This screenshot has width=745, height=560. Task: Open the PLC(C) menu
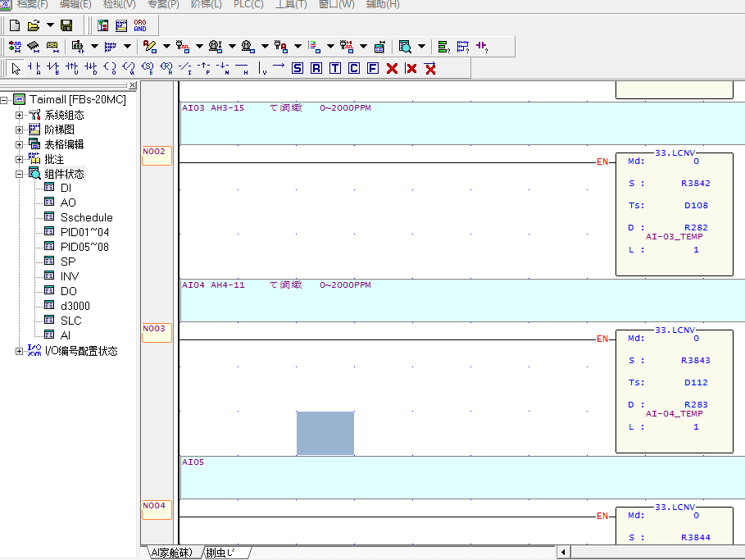(x=248, y=4)
